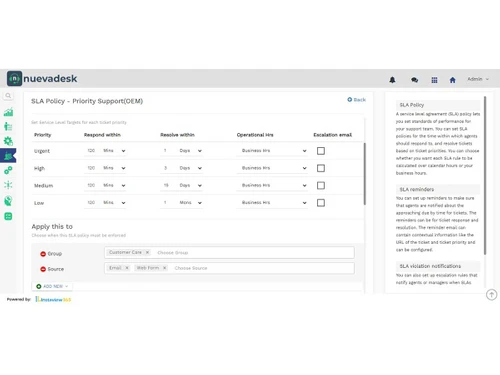The height and width of the screenshot is (375, 500).
Task: Remove the Customer Care tag
Action: [x=147, y=252]
